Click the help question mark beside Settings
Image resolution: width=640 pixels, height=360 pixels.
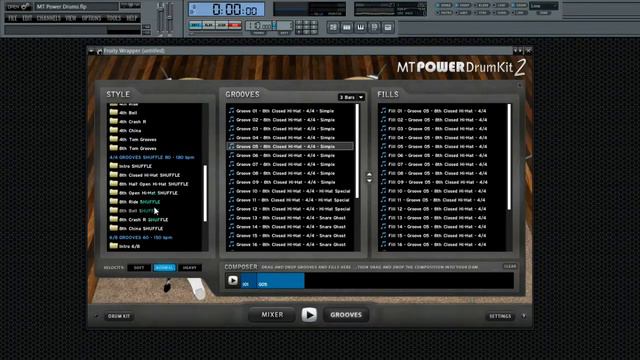(524, 316)
